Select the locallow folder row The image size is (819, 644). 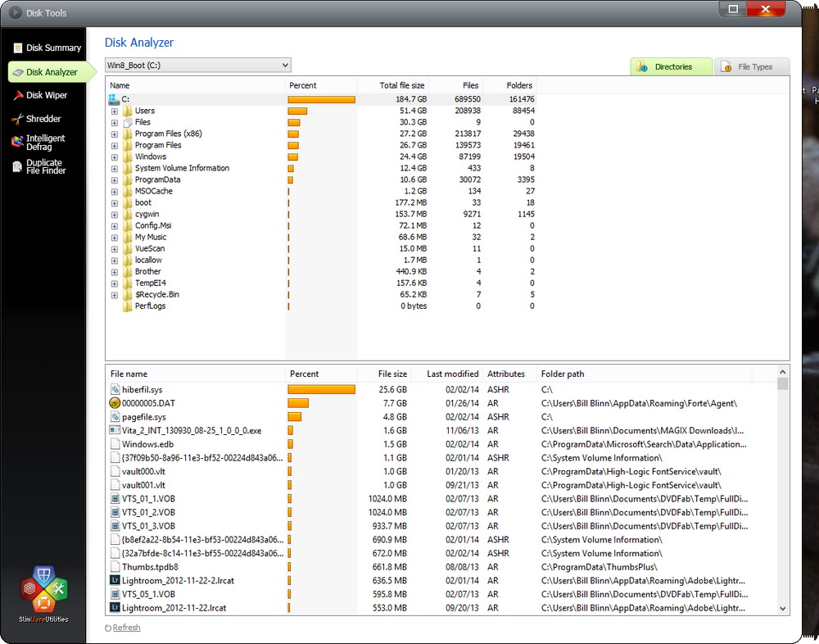[x=321, y=261]
